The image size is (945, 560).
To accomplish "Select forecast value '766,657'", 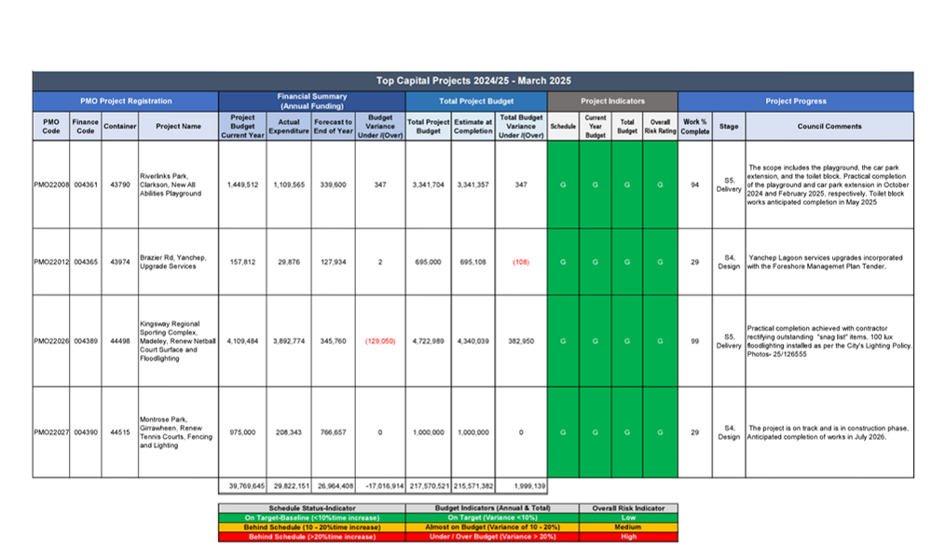I will (334, 432).
